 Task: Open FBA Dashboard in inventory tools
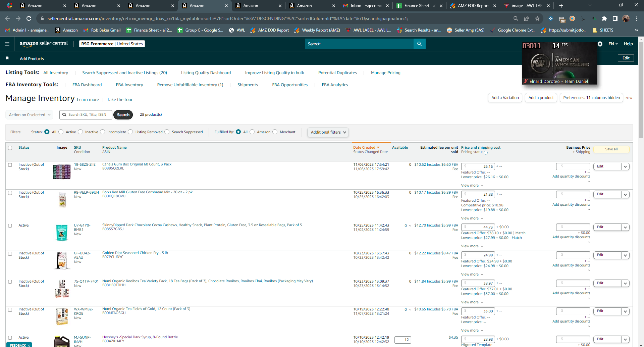(87, 85)
